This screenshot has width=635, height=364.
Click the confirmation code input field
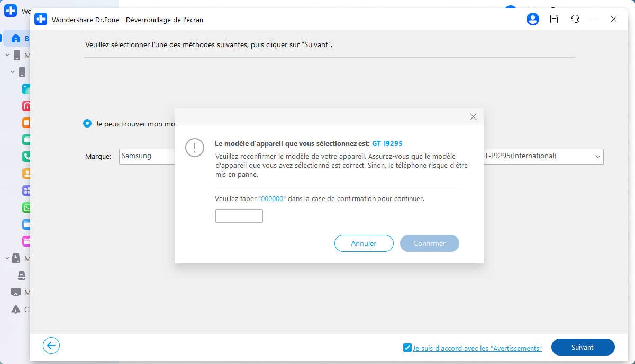coord(239,215)
